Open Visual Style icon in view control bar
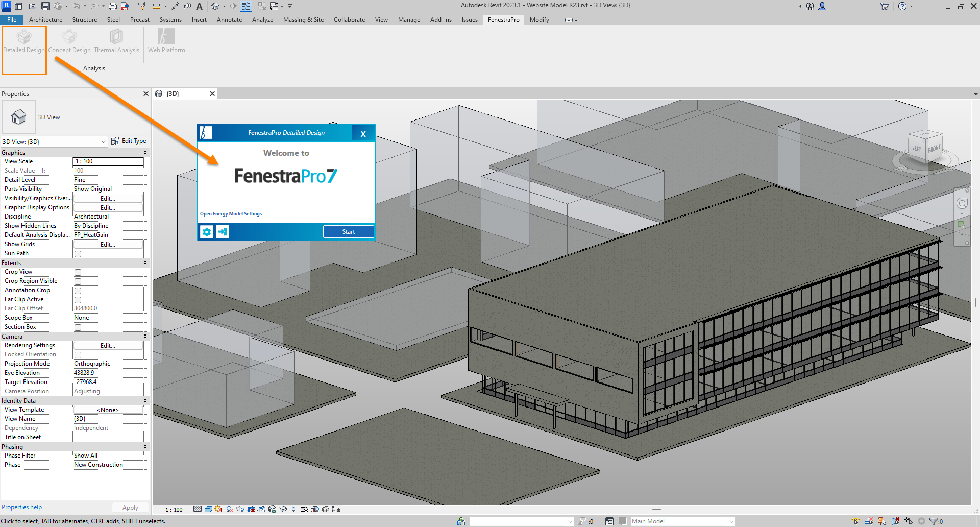The width and height of the screenshot is (980, 527). 208,509
